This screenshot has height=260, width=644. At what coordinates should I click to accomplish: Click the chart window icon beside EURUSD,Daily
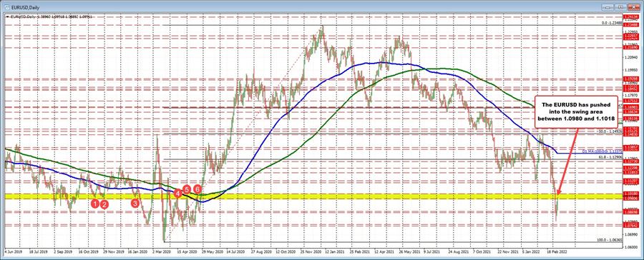click(8, 7)
